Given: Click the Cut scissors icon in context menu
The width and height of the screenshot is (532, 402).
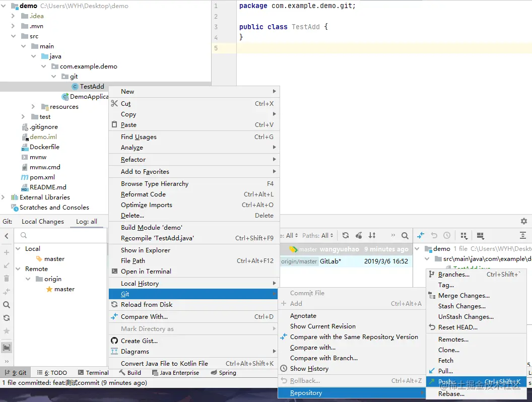Looking at the screenshot, I should pos(114,103).
